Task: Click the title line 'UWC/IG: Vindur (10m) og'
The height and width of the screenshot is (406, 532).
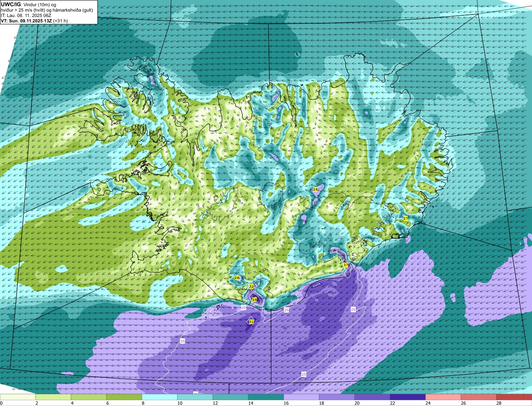Action: tap(28, 4)
